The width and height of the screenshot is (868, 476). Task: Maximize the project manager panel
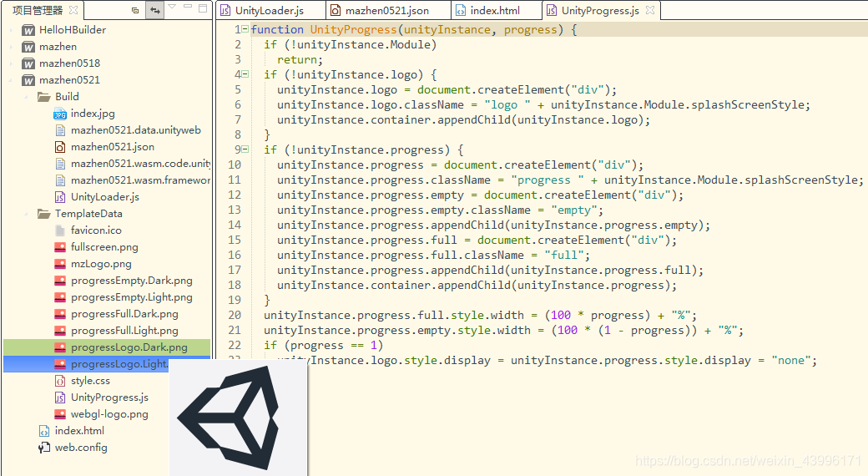click(x=203, y=8)
